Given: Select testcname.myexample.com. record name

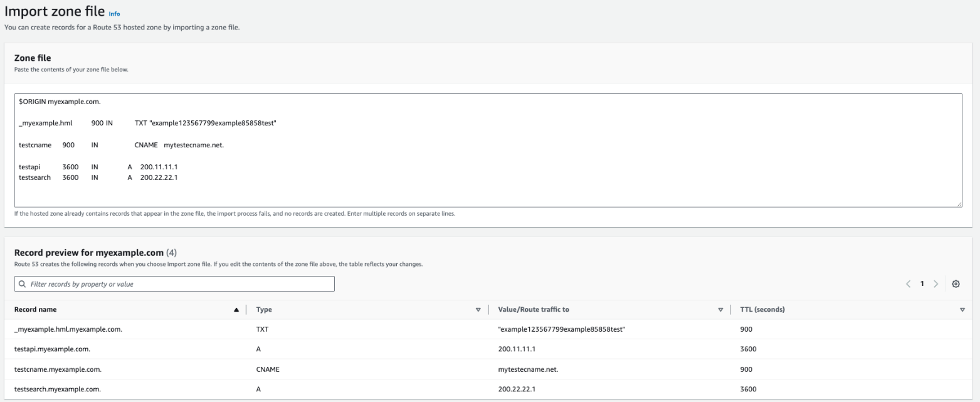Looking at the screenshot, I should 58,369.
